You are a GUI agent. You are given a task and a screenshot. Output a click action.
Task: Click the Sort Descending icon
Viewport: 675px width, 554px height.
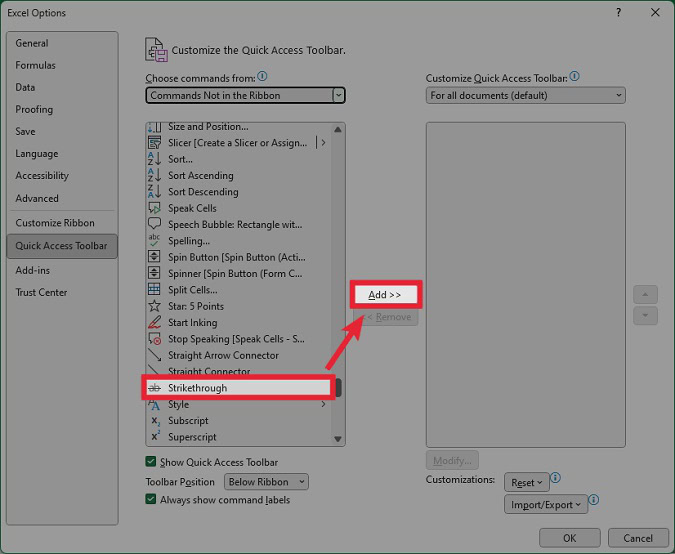click(x=154, y=192)
